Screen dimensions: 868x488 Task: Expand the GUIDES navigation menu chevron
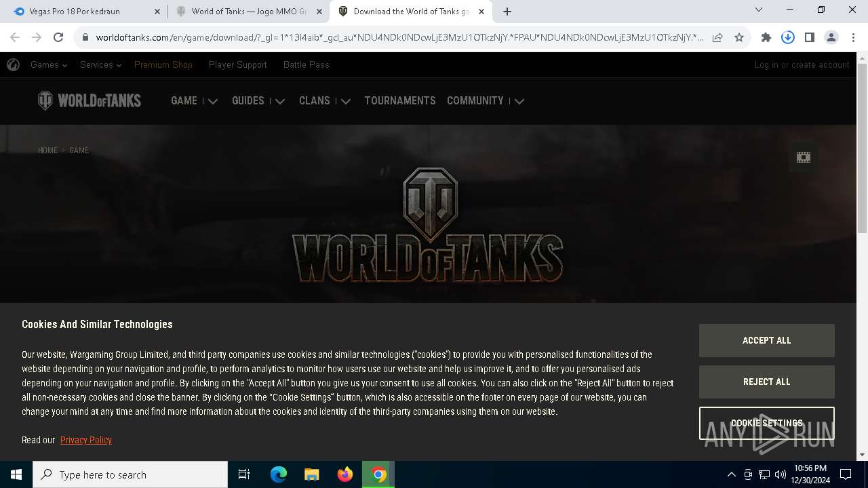[x=280, y=101]
